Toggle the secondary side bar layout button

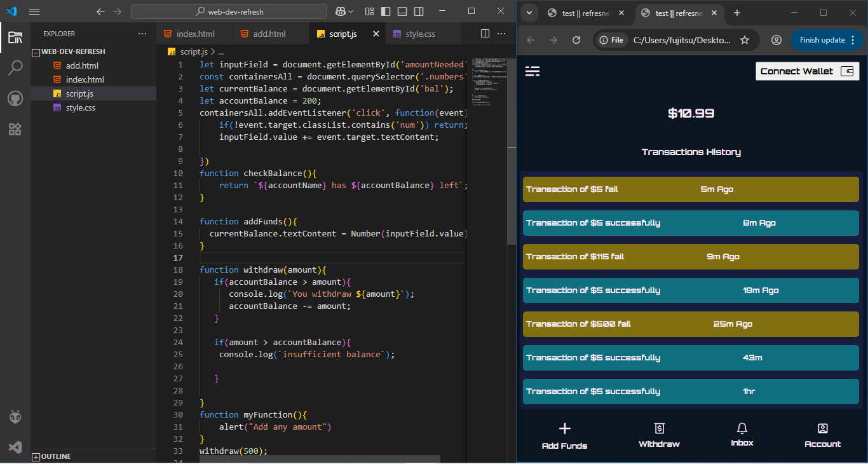[x=419, y=11]
